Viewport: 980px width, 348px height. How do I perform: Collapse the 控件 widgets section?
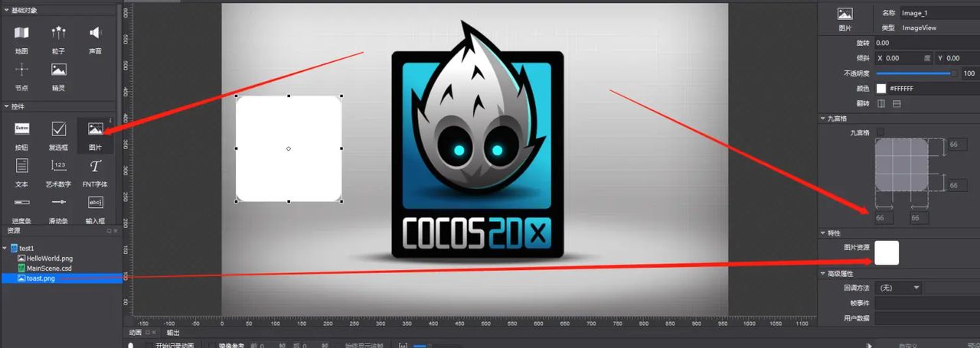[6, 106]
